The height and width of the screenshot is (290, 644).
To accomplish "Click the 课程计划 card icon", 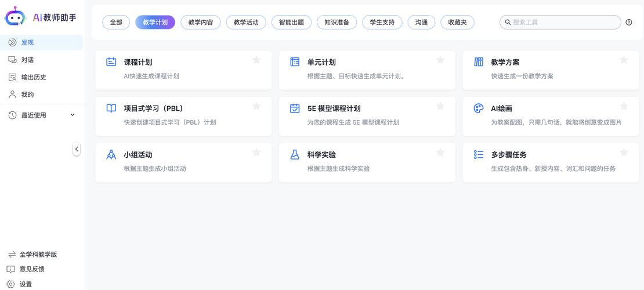I will [x=111, y=62].
